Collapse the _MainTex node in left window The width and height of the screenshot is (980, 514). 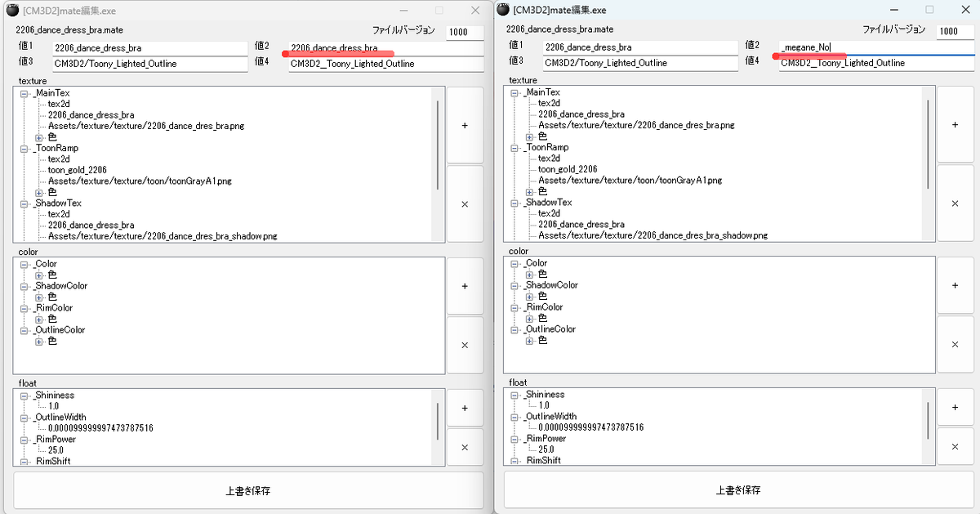[x=24, y=93]
